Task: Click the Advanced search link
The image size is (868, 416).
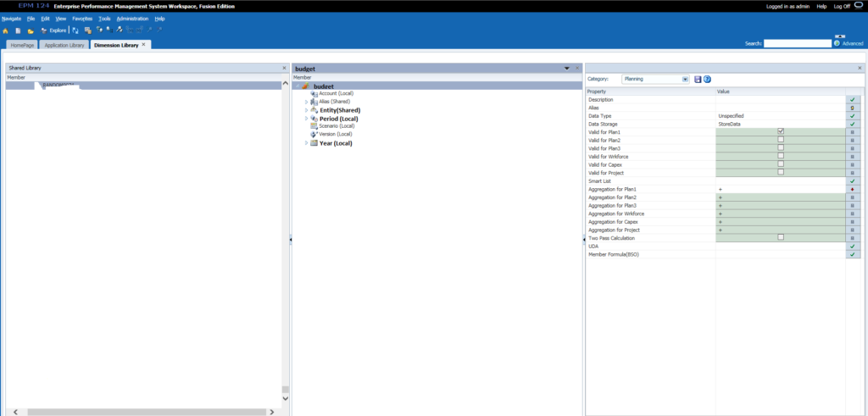Action: 852,43
